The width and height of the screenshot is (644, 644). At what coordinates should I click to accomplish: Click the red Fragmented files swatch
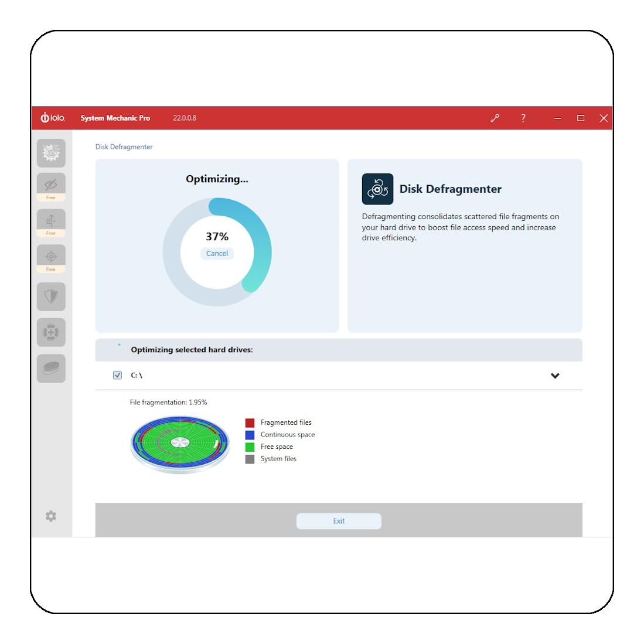[250, 422]
